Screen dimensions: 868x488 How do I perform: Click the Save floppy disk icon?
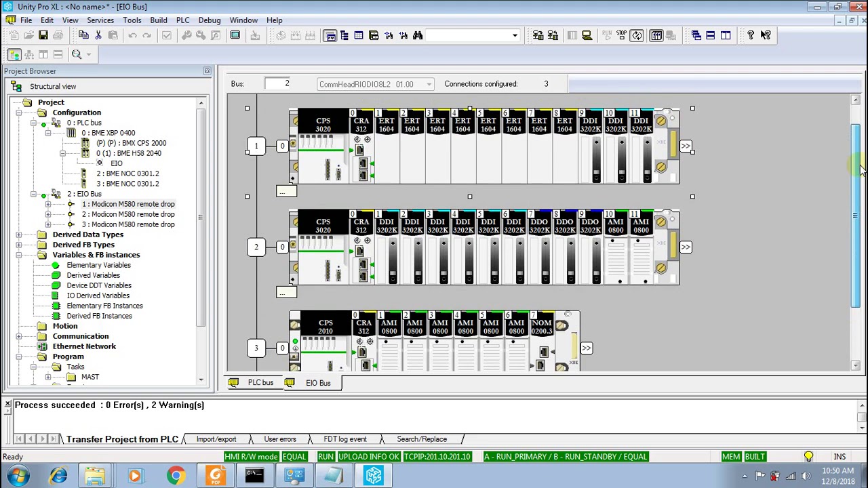43,35
